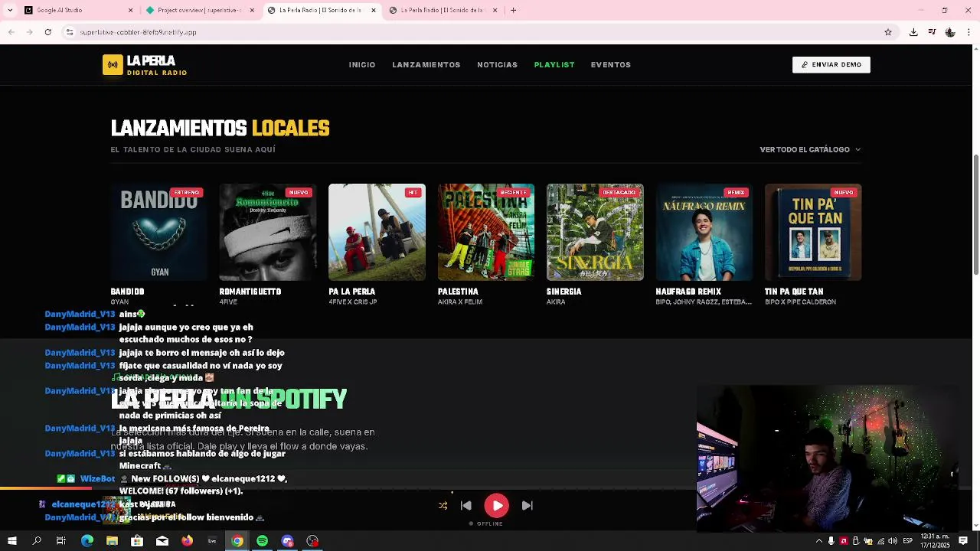The width and height of the screenshot is (980, 551).
Task: Open Windows search in taskbar
Action: 37,541
